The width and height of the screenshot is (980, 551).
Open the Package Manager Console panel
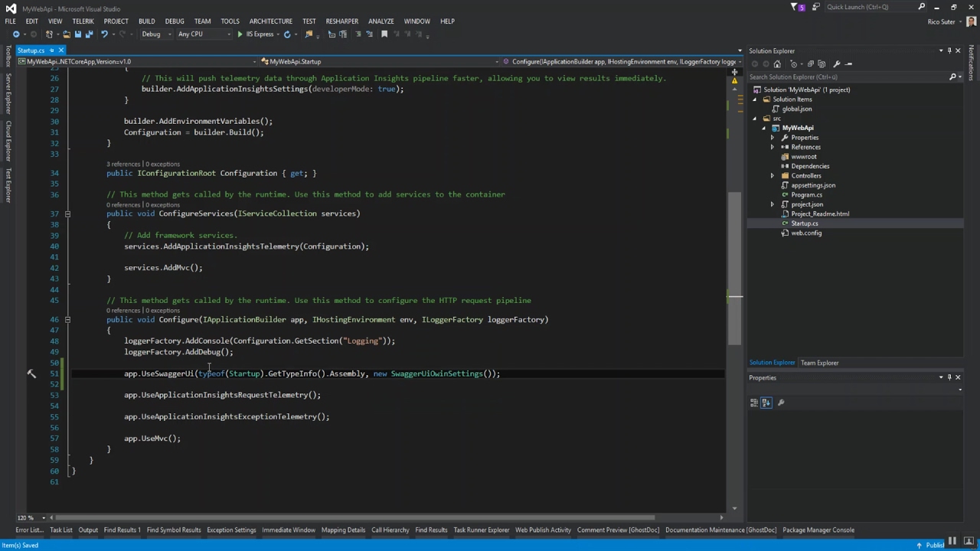pos(818,530)
